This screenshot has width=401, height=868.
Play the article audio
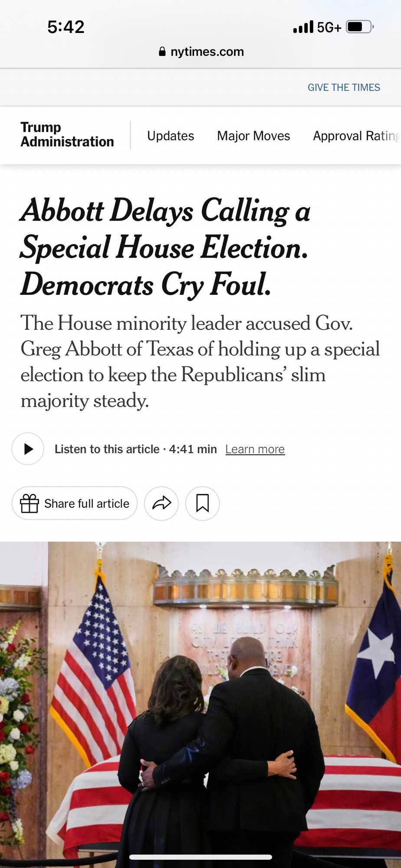coord(28,449)
